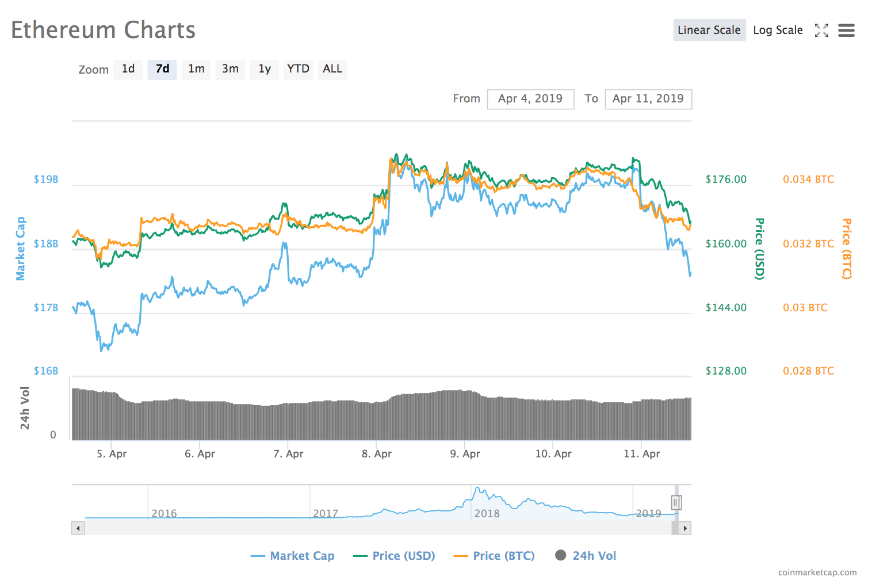Set zoom to 1y
The image size is (872, 588).
click(x=264, y=69)
